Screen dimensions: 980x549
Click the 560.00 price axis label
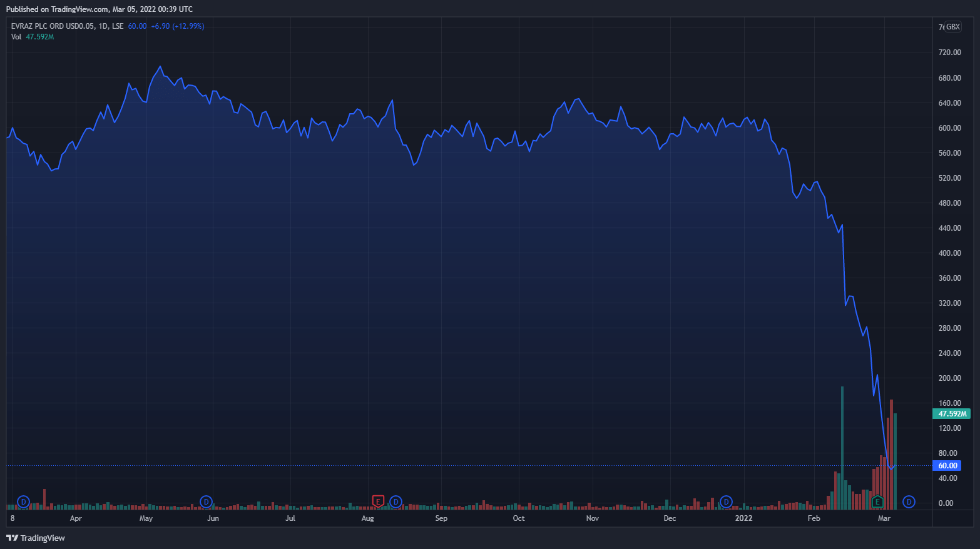(x=949, y=153)
